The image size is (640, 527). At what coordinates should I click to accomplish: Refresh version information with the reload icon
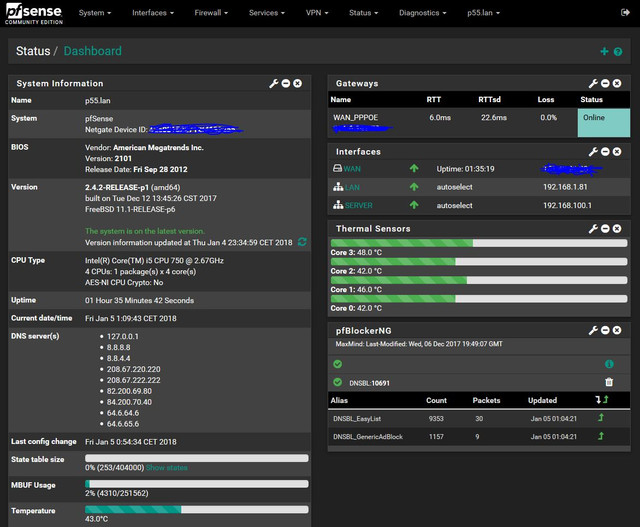click(x=302, y=242)
